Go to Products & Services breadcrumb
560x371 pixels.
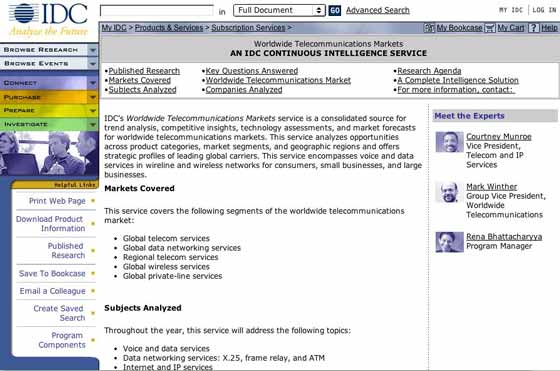169,27
